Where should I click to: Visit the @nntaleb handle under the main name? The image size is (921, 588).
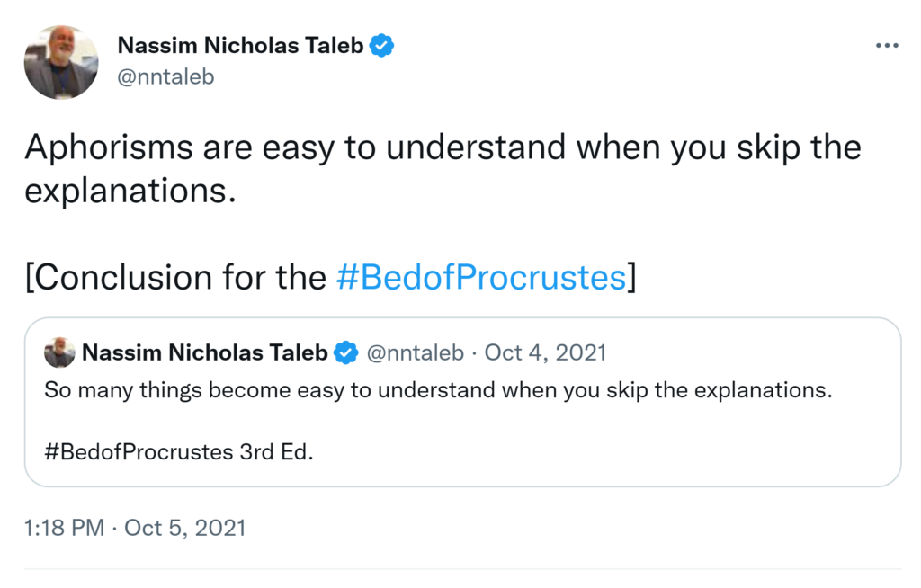coord(166,76)
